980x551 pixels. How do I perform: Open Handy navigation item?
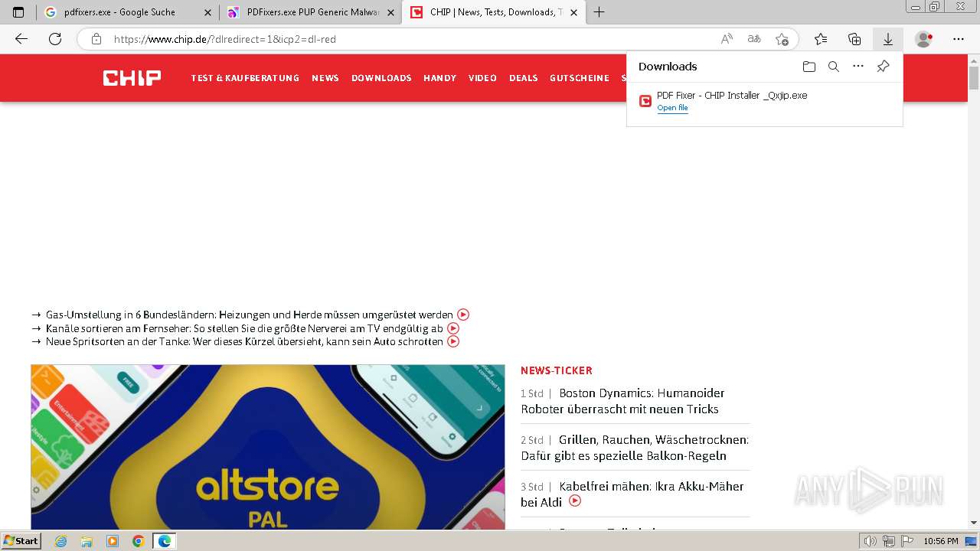[439, 78]
